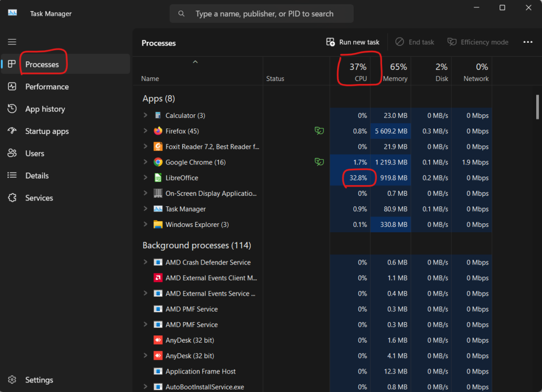Expand the AutoBootInstallService.exe row
542x392 pixels.
(x=146, y=387)
